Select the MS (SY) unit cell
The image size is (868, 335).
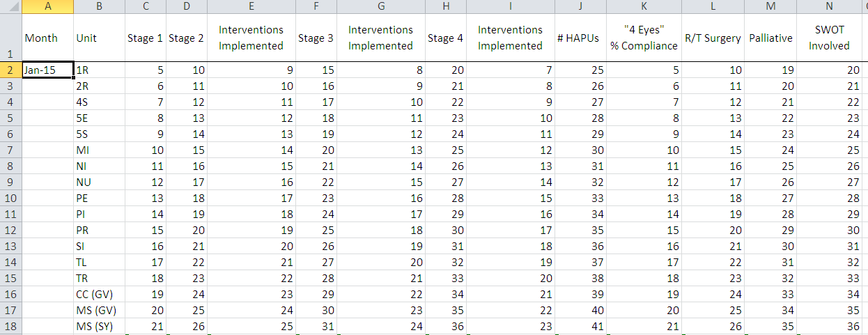coord(99,327)
